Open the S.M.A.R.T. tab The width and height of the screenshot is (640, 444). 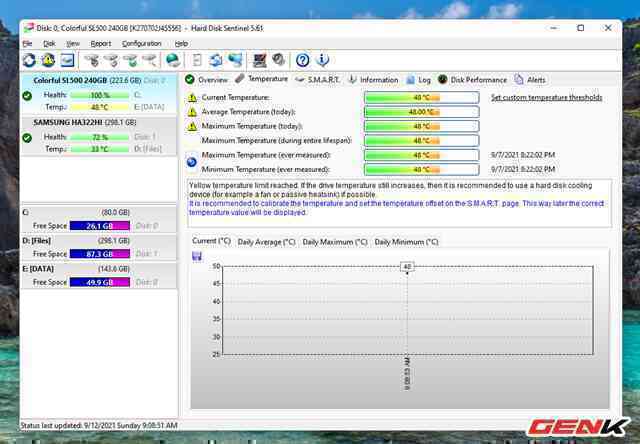point(318,80)
